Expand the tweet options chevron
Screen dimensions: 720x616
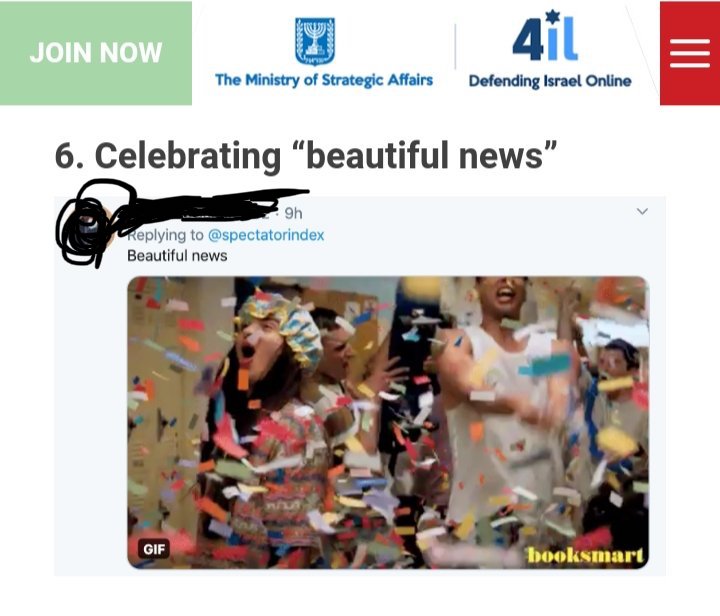coord(642,211)
